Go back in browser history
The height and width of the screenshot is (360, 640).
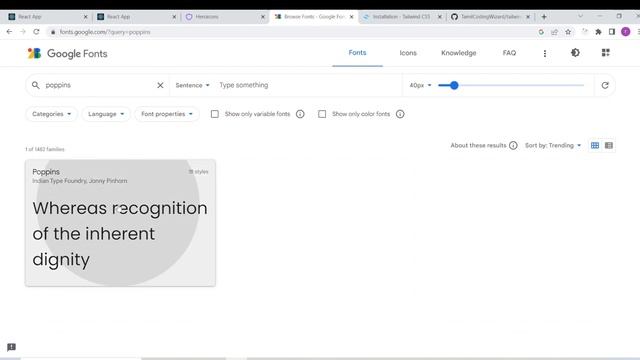pyautogui.click(x=9, y=32)
